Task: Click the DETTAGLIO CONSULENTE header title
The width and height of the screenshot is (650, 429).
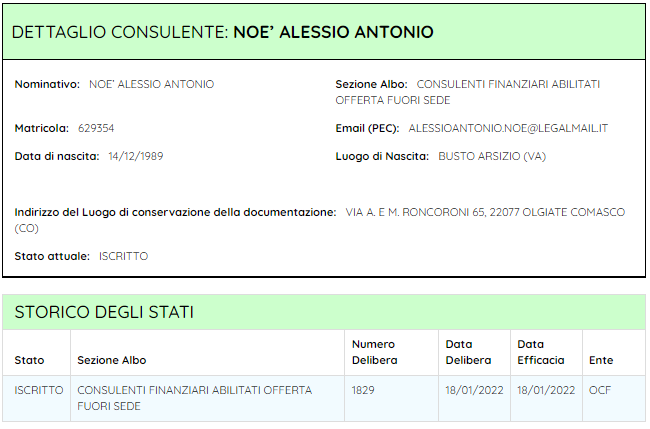Action: [x=223, y=32]
